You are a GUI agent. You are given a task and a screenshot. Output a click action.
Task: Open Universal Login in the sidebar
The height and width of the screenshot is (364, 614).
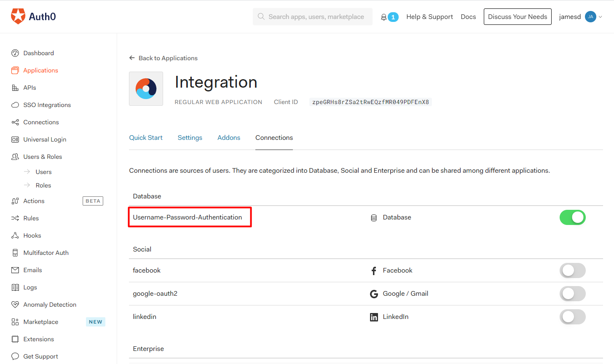coord(45,139)
